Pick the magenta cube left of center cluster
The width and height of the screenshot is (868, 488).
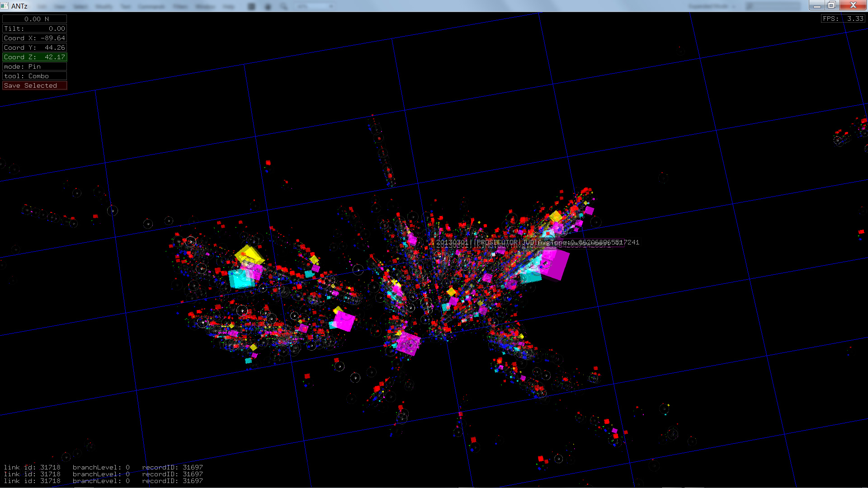pos(344,321)
